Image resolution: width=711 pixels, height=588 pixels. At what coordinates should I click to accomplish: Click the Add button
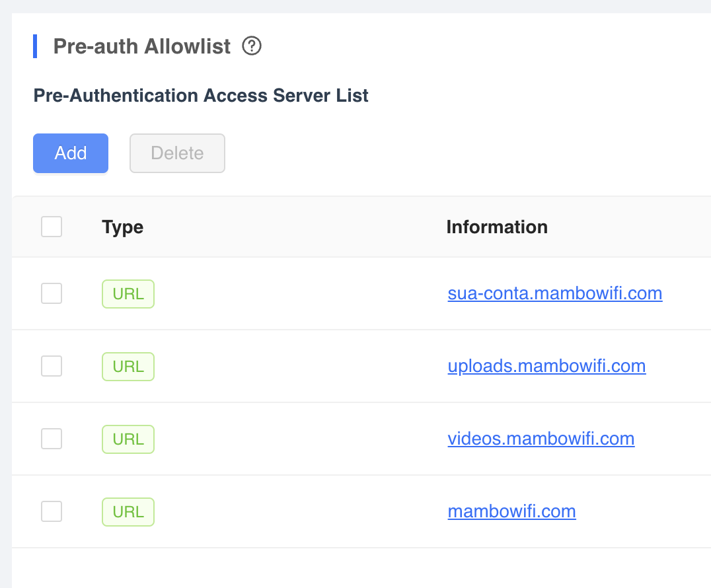click(71, 153)
